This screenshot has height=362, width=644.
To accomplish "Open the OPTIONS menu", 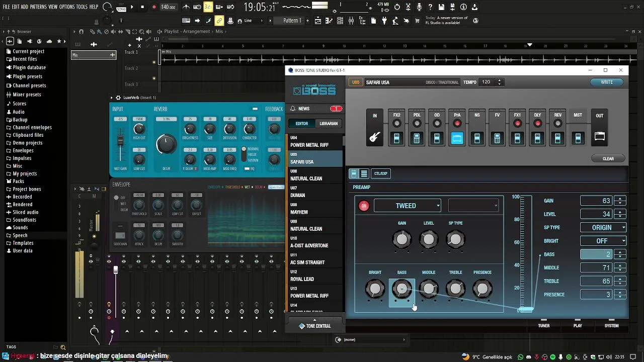I will [67, 7].
